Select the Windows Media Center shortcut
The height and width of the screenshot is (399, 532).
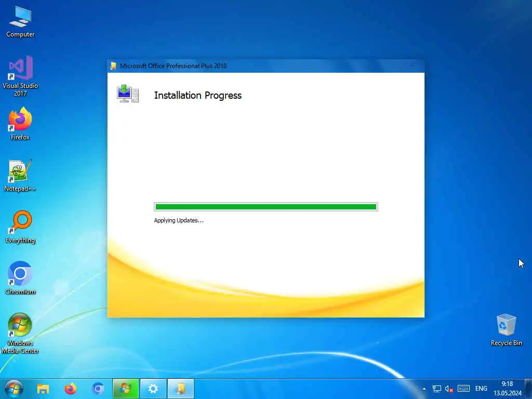(x=20, y=333)
